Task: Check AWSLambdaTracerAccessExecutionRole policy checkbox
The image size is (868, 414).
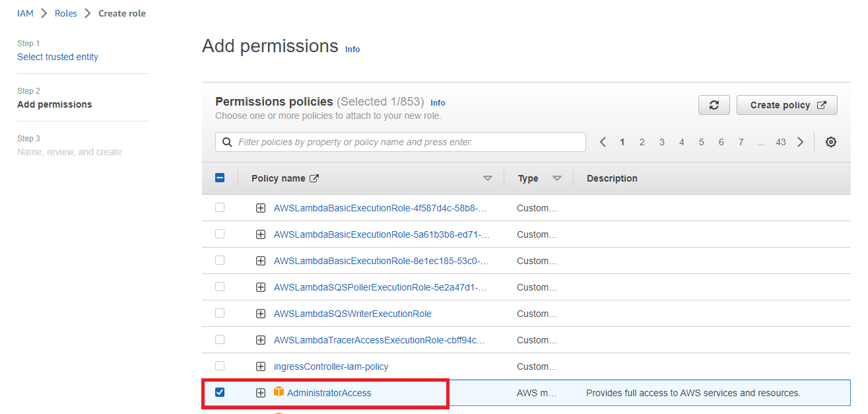Action: [x=220, y=339]
